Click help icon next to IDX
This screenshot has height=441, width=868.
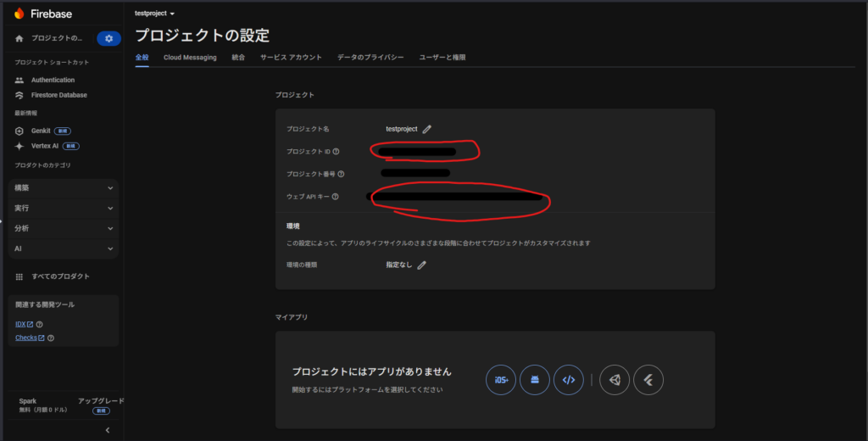[x=39, y=325]
